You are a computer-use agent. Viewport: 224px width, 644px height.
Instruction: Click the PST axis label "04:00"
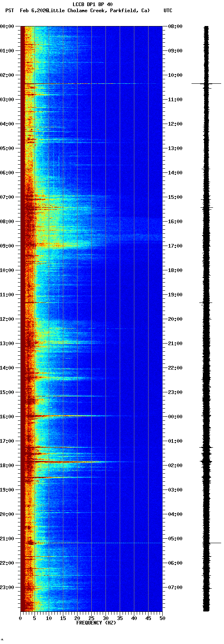6,124
